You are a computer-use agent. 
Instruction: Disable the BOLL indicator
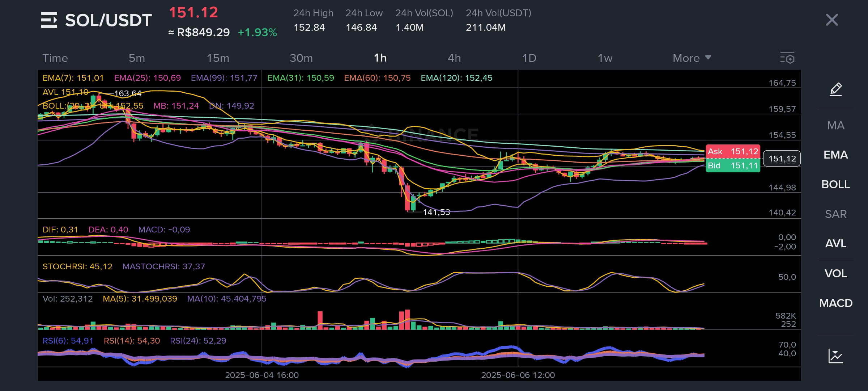(835, 185)
